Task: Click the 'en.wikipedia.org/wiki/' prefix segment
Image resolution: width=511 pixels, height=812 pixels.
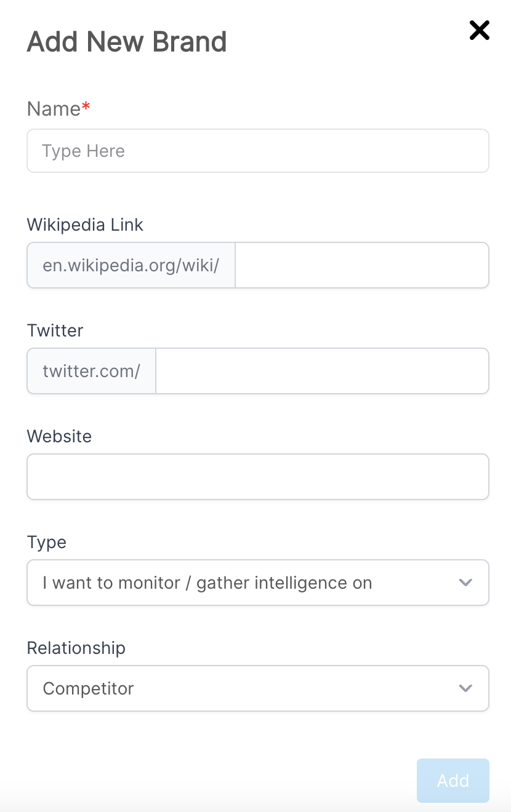Action: 131,265
